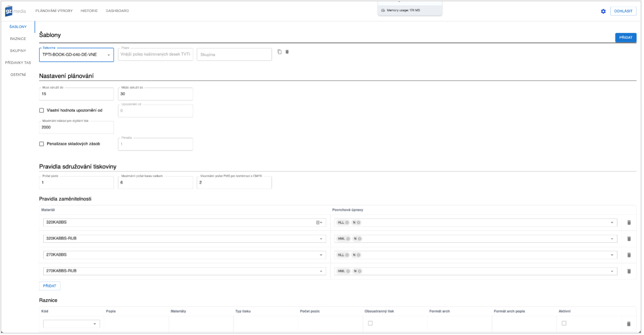This screenshot has height=335, width=644.
Task: Delete the 270KABBS material rule row
Action: pyautogui.click(x=628, y=255)
